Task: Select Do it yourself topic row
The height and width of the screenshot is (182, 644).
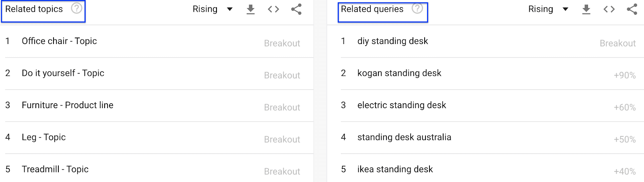Action: coord(63,73)
